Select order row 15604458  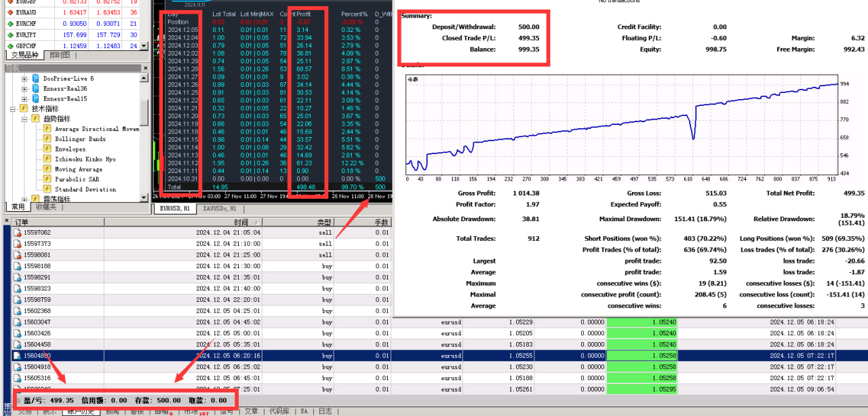439,345
